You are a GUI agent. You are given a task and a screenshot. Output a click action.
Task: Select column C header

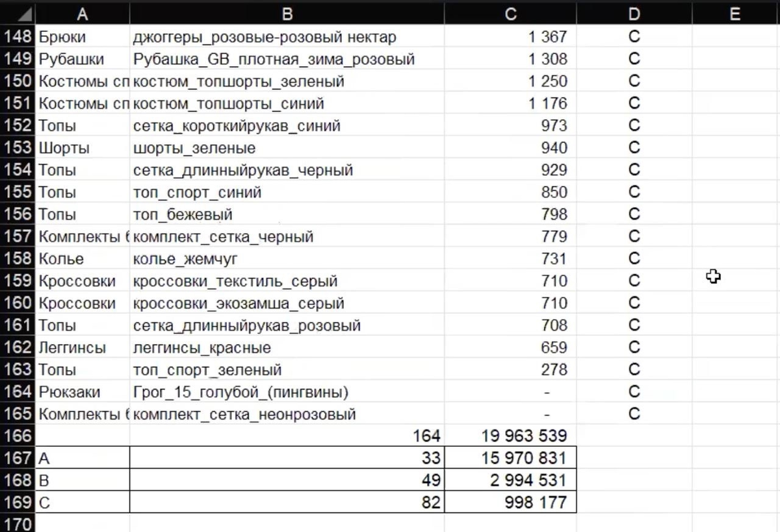coord(510,14)
